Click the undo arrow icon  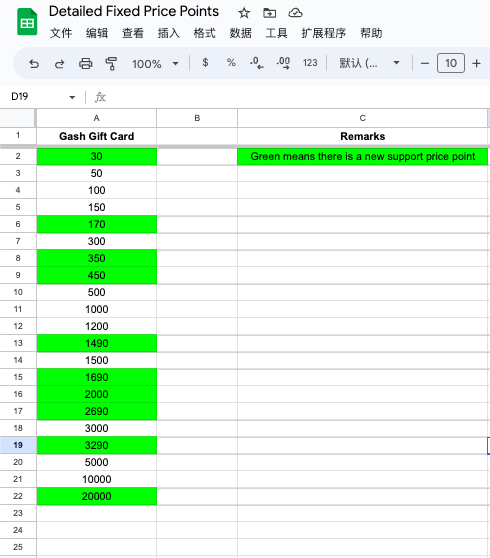click(x=34, y=64)
